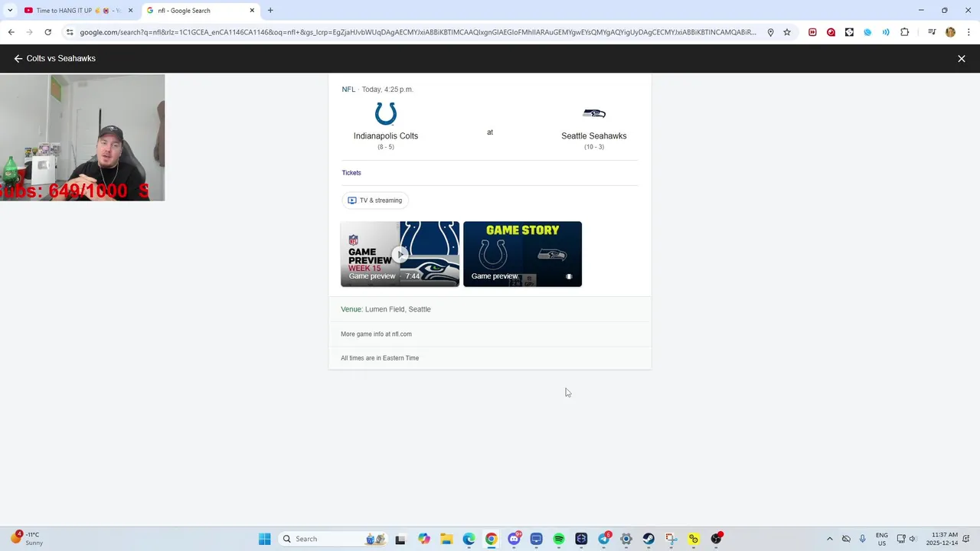980x551 pixels.
Task: Click the address bar URL
Action: (417, 32)
